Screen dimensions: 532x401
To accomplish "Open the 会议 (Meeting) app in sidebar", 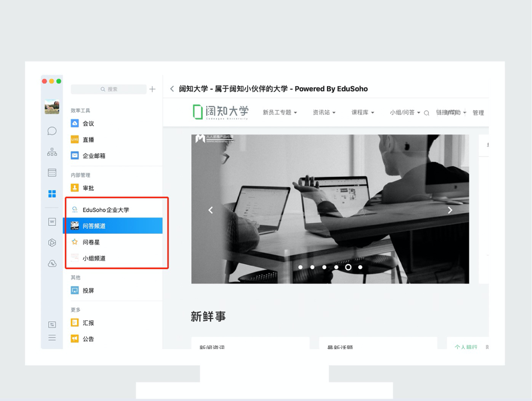I will pos(88,123).
